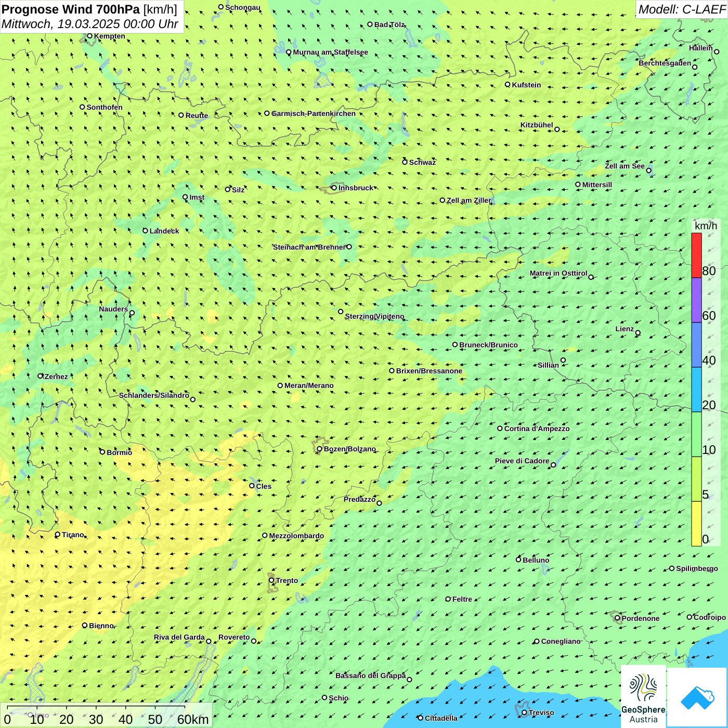Screen dimensions: 728x728
Task: Click the Trento city marker
Action: 271,580
